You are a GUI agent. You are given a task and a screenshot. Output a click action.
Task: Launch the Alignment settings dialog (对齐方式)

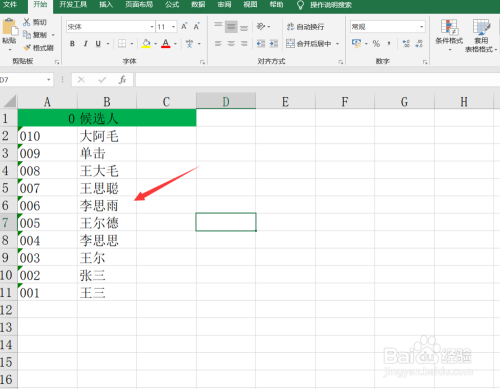coord(340,62)
